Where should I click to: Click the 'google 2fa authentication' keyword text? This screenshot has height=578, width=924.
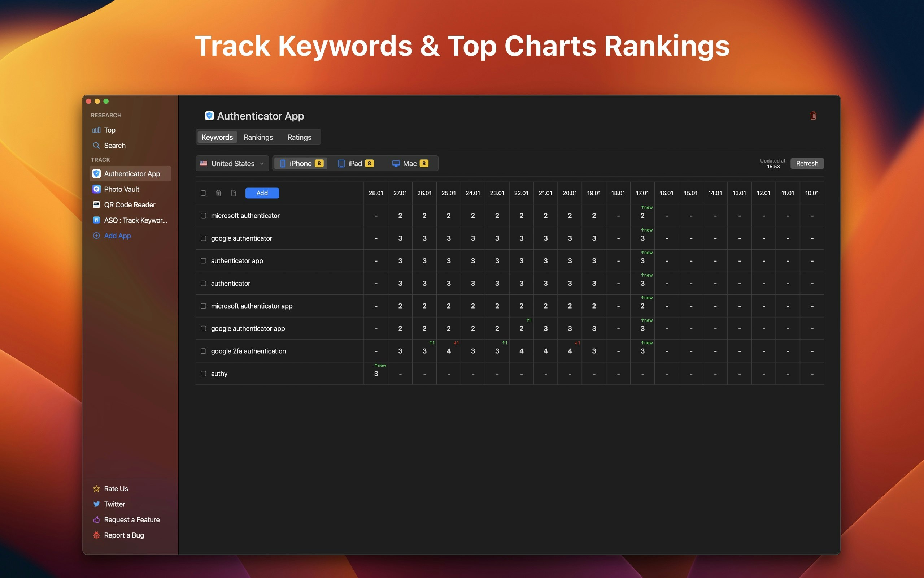pos(248,351)
